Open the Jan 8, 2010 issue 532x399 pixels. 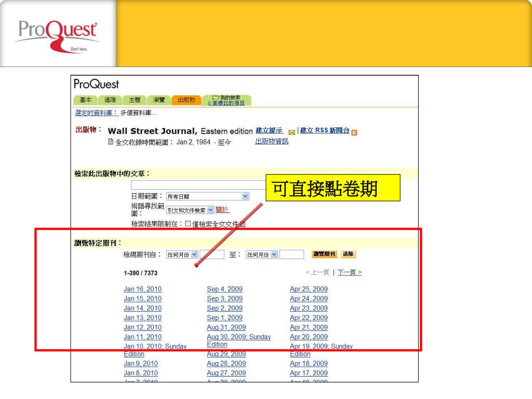click(141, 373)
